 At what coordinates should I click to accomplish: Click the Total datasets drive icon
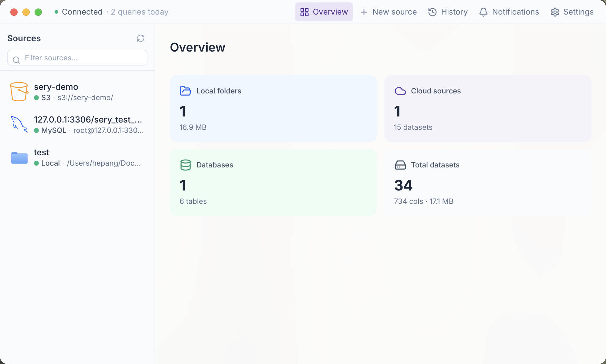[400, 165]
